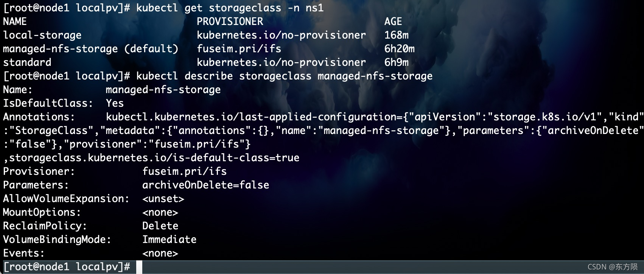Click the 'archiveOnDelete=false' parameter value
This screenshot has width=644, height=274.
205,185
